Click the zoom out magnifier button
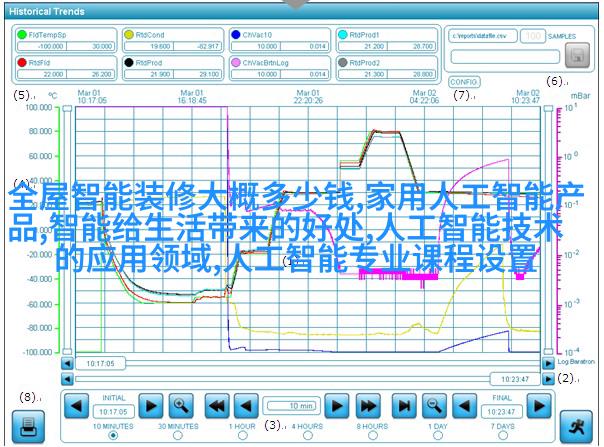 point(435,406)
